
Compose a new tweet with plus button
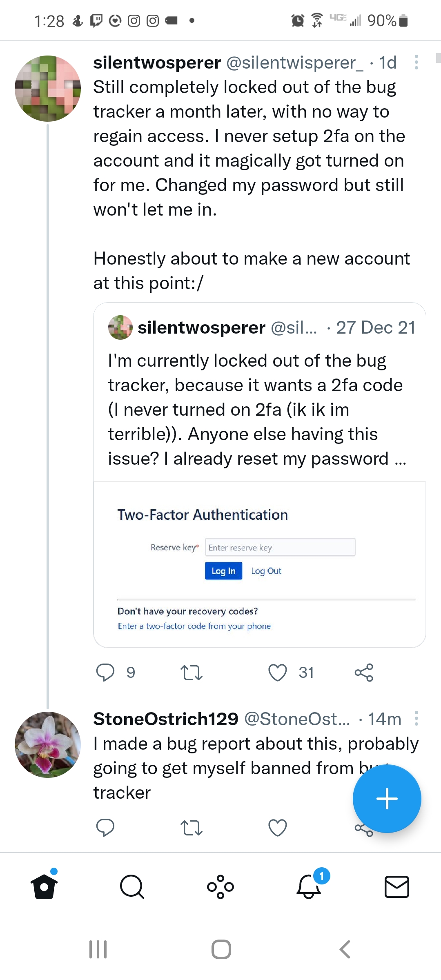pyautogui.click(x=387, y=799)
